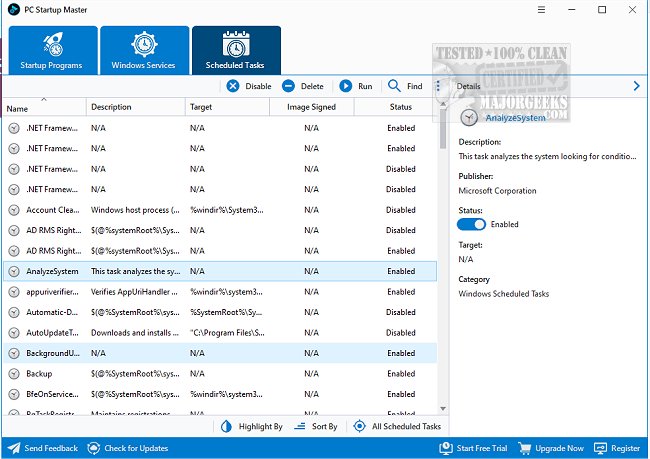The height and width of the screenshot is (459, 650).
Task: Select the AutoUpdateT... task name
Action: 52,333
